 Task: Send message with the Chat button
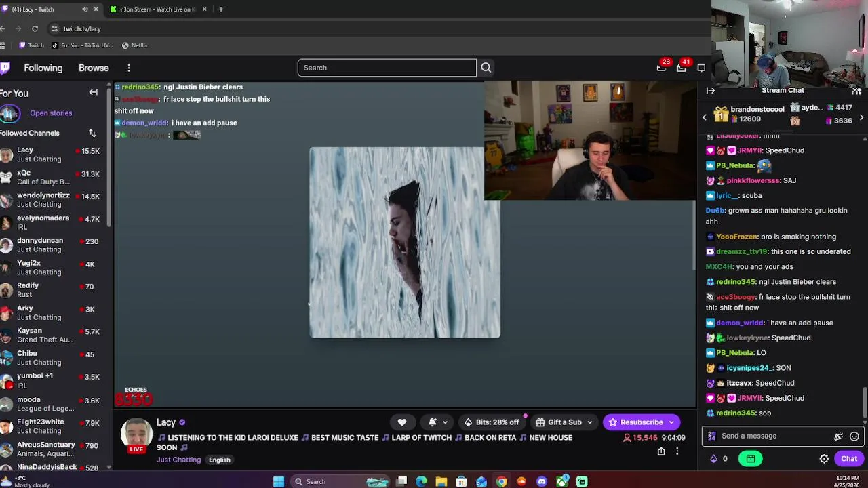(x=849, y=459)
